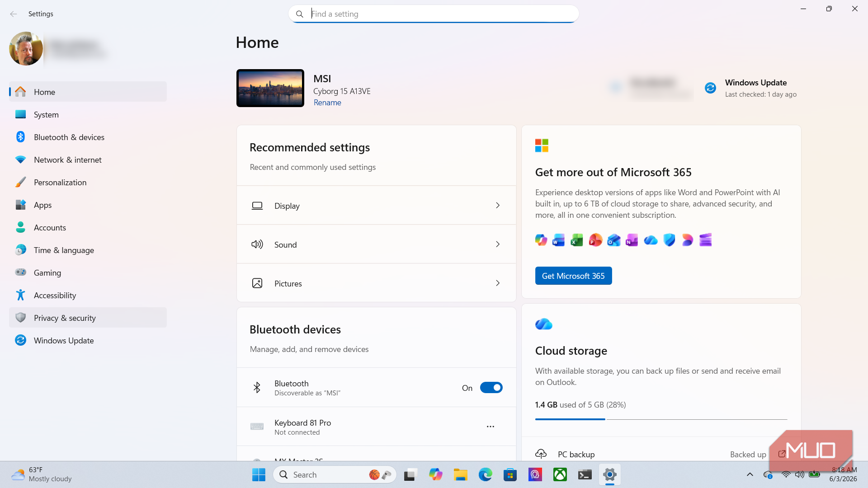Expand Display settings chevron
Image resolution: width=868 pixels, height=488 pixels.
498,206
